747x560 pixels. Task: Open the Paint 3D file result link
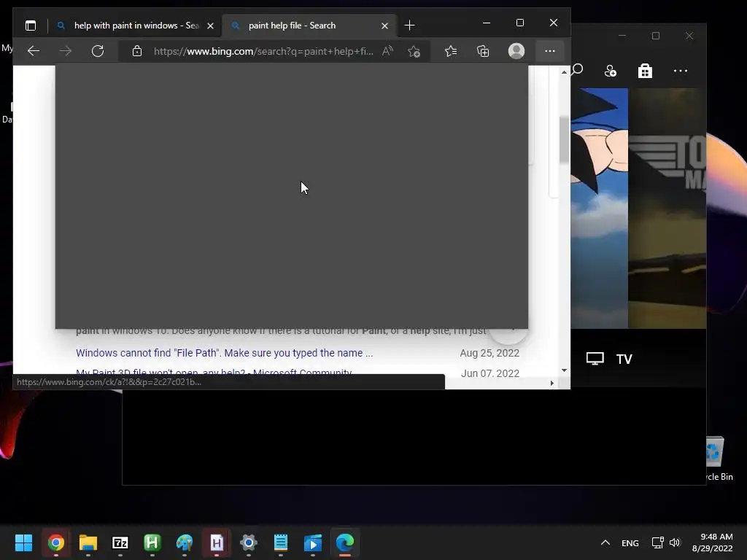[214, 371]
